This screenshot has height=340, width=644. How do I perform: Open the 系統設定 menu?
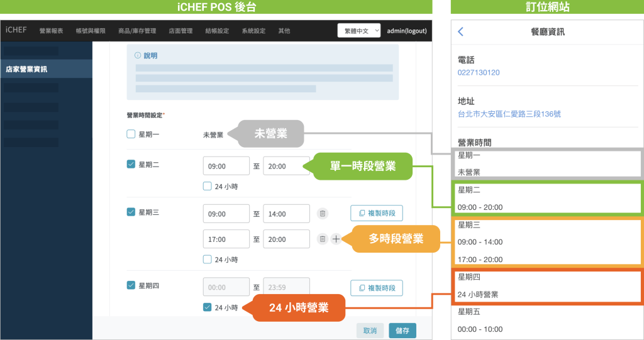tap(253, 31)
